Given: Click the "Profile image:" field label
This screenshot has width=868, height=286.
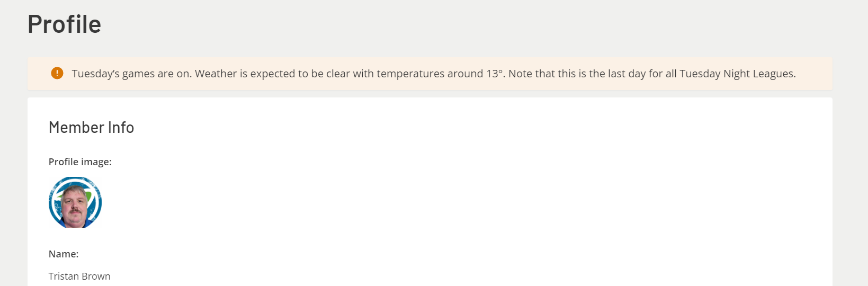Looking at the screenshot, I should (80, 162).
